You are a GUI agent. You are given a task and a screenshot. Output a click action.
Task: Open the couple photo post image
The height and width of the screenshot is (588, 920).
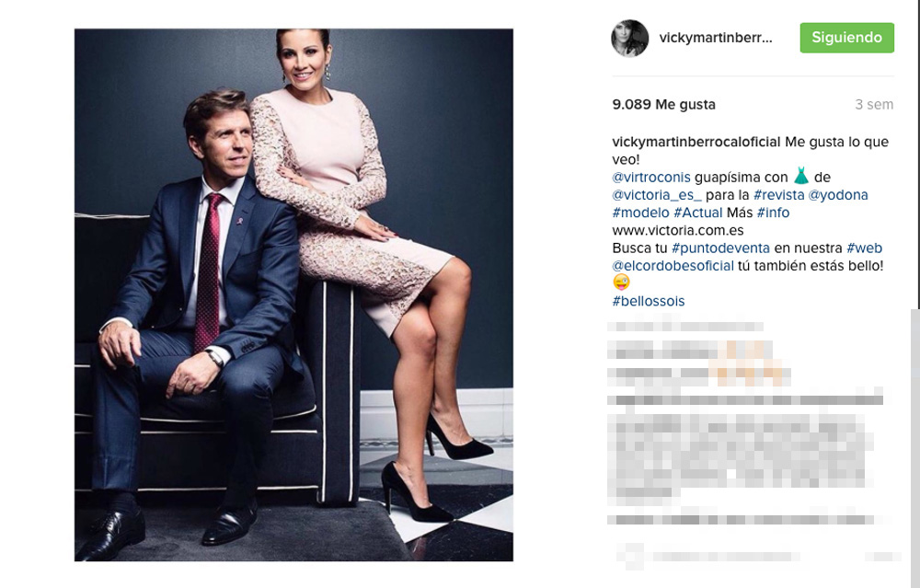pos(293,295)
